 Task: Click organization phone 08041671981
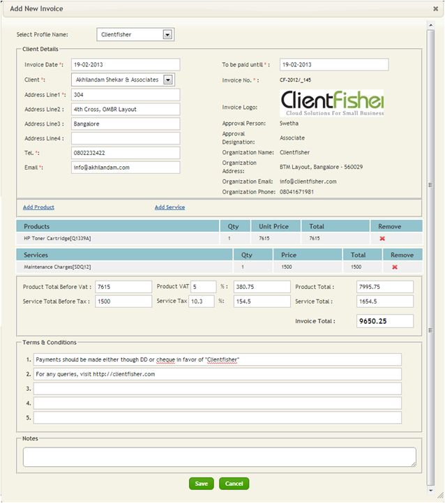(x=296, y=192)
